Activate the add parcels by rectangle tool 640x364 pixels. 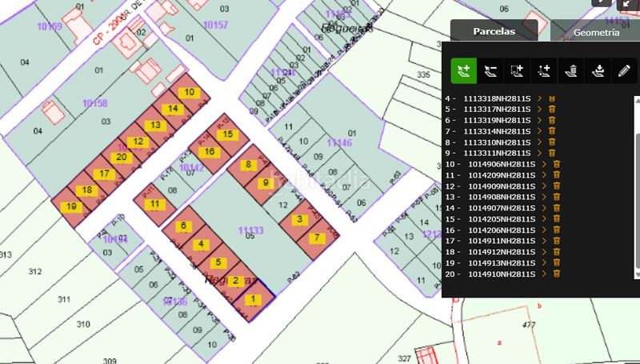click(x=517, y=70)
